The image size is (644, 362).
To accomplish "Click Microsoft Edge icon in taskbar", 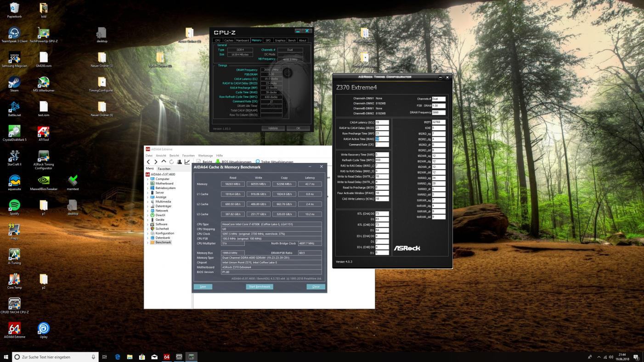I will 117,357.
